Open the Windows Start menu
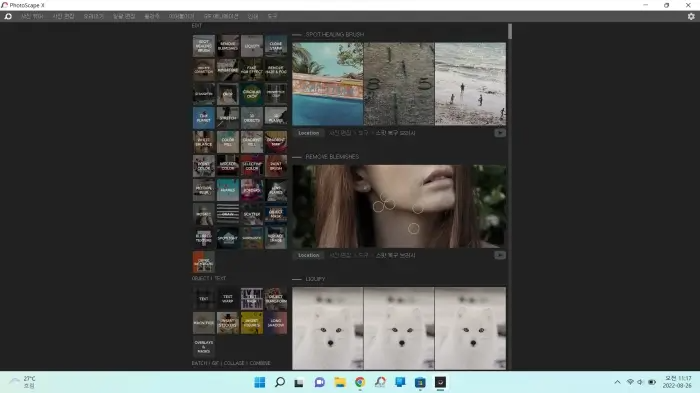Screen dimensions: 700x393 point(260,382)
